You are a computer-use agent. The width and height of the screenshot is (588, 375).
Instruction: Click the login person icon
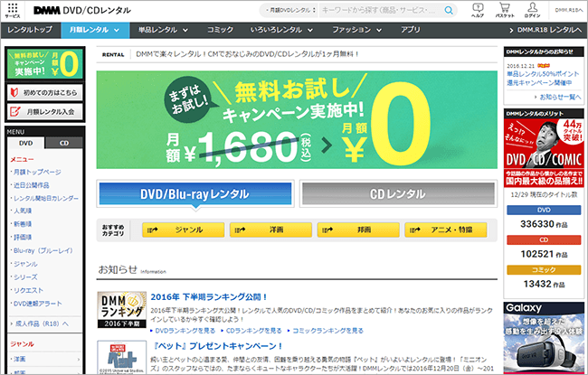(533, 11)
